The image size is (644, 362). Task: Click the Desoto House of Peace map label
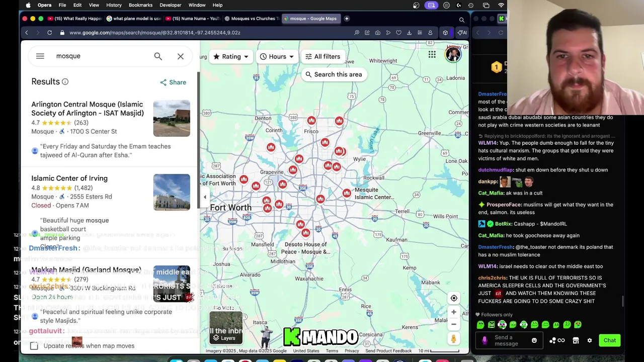(306, 248)
